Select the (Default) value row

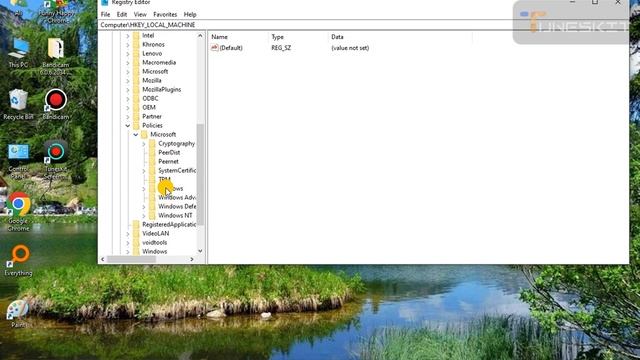290,48
